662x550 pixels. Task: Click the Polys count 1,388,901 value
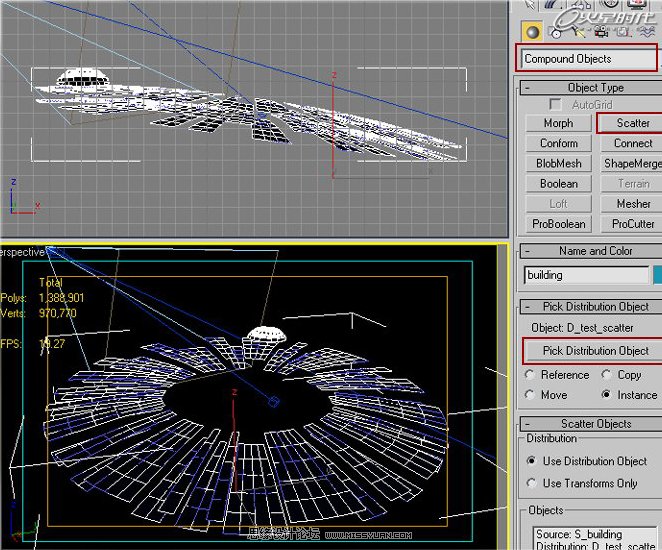61,298
